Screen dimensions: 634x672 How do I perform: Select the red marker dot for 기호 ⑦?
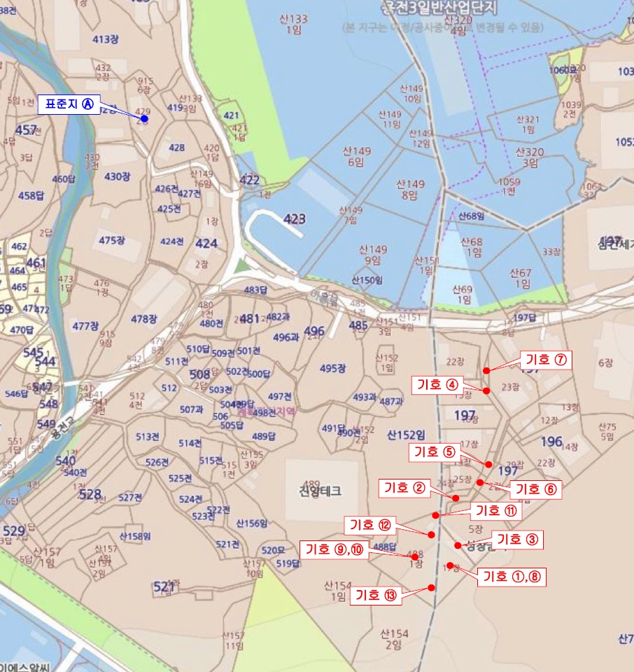pyautogui.click(x=486, y=370)
